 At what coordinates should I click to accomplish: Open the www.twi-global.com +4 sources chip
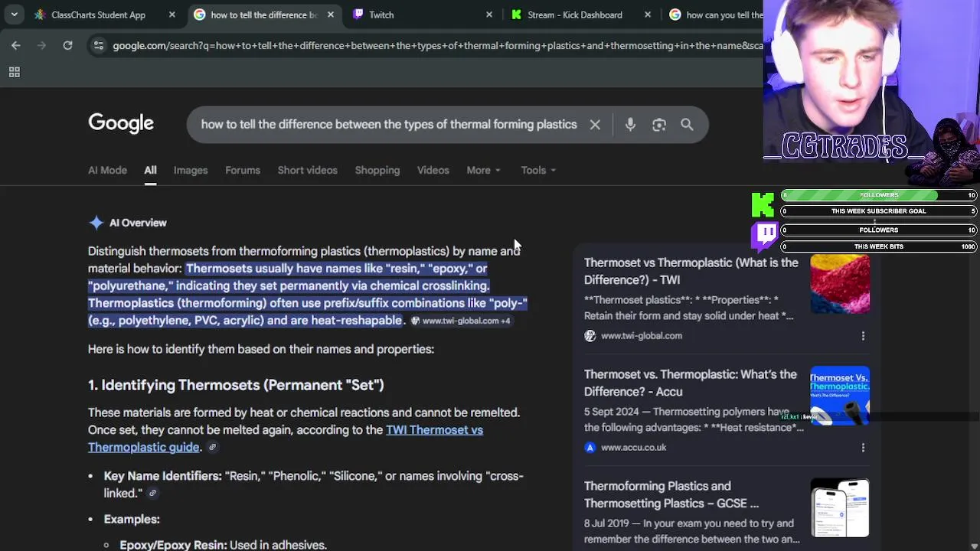click(x=461, y=321)
